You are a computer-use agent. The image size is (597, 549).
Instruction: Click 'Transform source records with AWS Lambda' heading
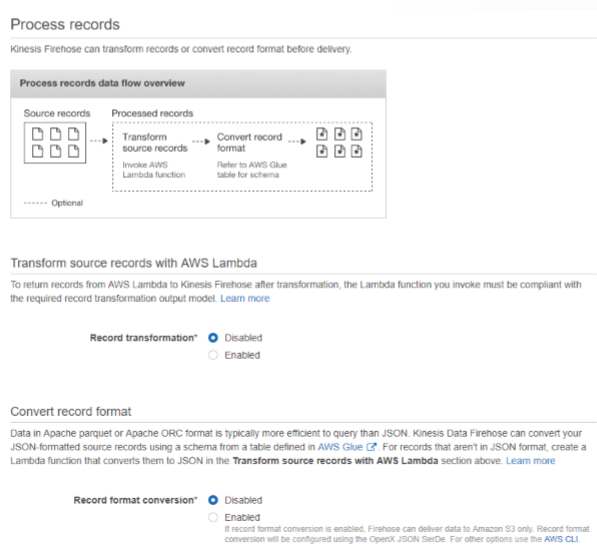134,263
